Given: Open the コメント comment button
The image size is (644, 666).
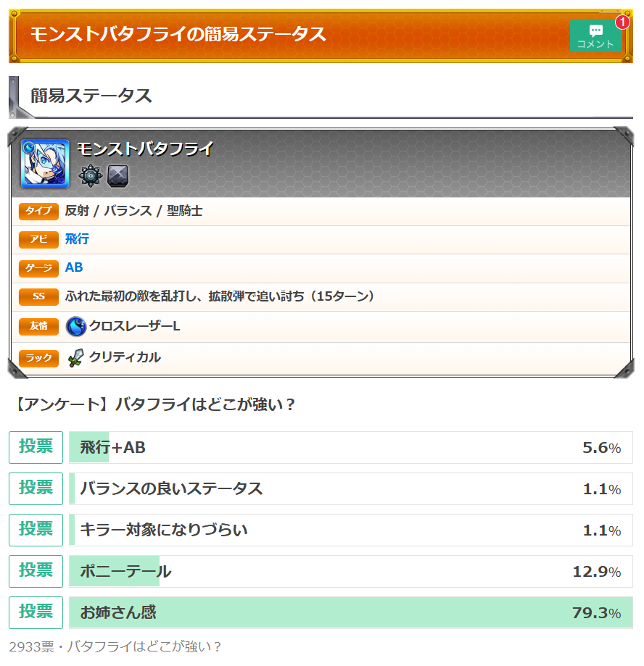Looking at the screenshot, I should pos(595,36).
